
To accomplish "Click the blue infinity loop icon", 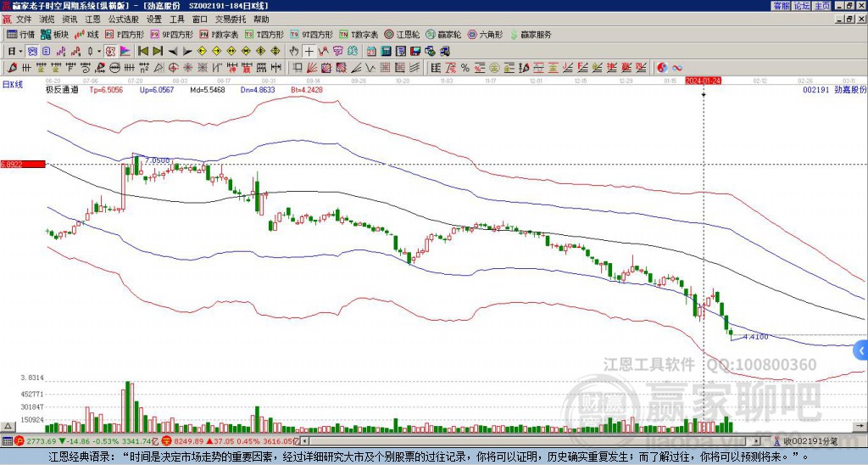I will point(677,68).
